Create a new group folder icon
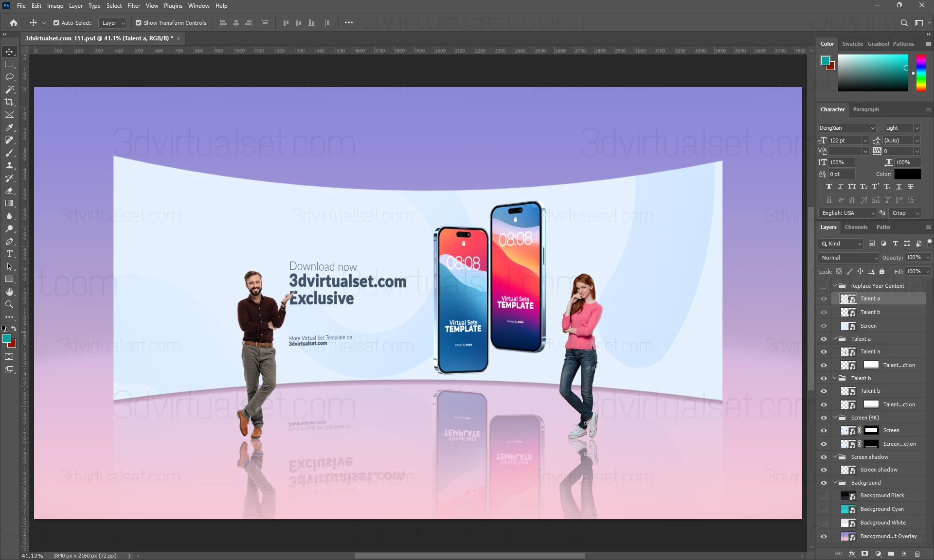Viewport: 934px width, 560px height. click(891, 553)
